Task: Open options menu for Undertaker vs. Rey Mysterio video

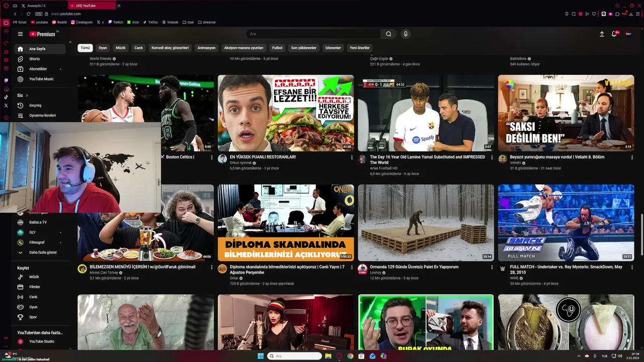Action: (632, 267)
